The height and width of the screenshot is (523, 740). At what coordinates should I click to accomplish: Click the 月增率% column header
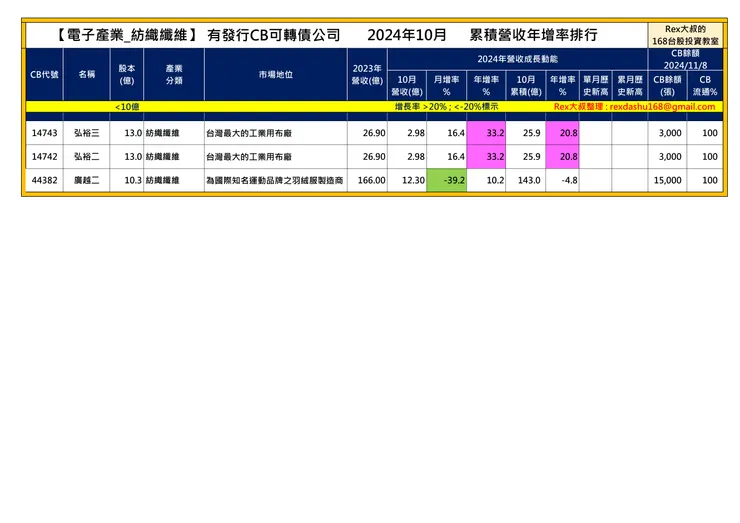(446, 85)
